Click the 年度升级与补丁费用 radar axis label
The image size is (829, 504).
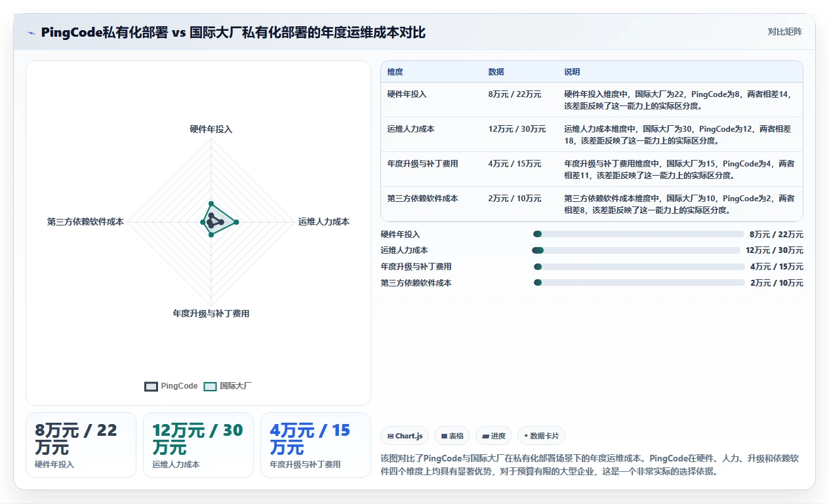(x=211, y=314)
